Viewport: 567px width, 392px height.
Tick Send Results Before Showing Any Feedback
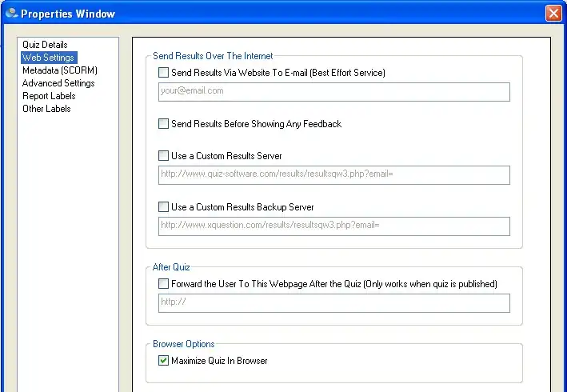click(164, 124)
